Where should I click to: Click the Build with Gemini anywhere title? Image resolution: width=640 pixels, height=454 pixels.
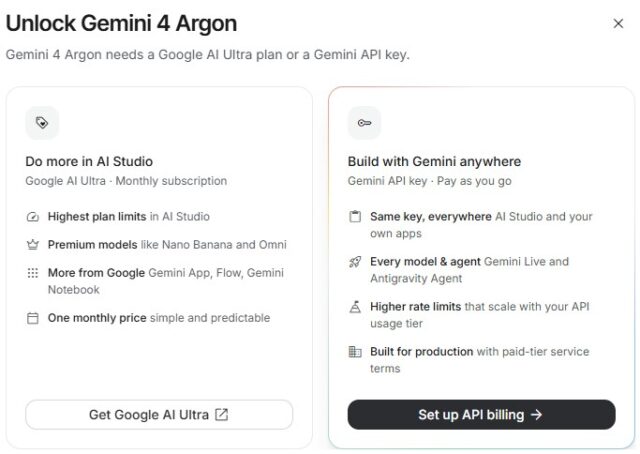pos(434,162)
